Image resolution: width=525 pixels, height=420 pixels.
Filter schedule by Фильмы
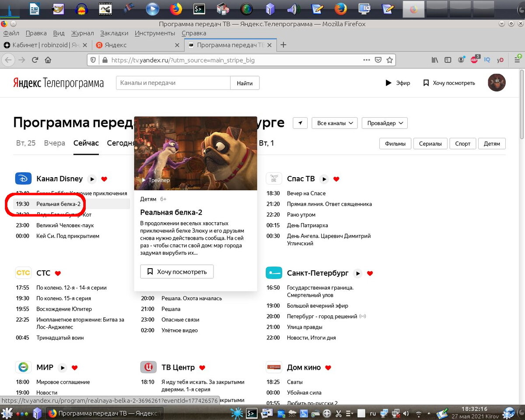click(395, 143)
